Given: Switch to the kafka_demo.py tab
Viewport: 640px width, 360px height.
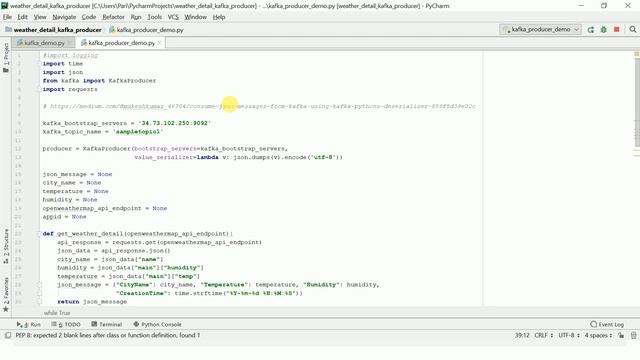Looking at the screenshot, I should (44, 42).
